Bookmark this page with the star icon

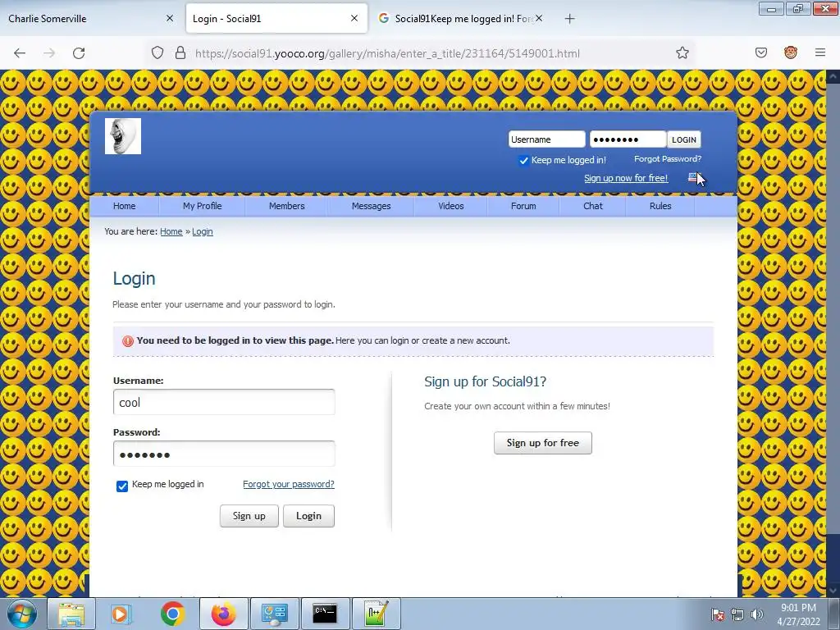pyautogui.click(x=682, y=52)
